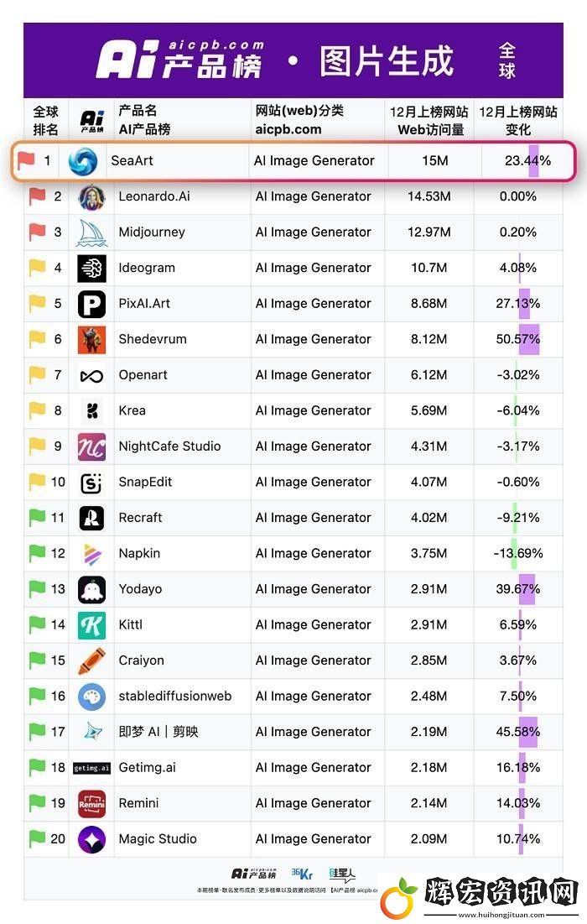The width and height of the screenshot is (587, 924).
Task: Click the PixAI.Art letter P icon
Action: click(x=92, y=304)
